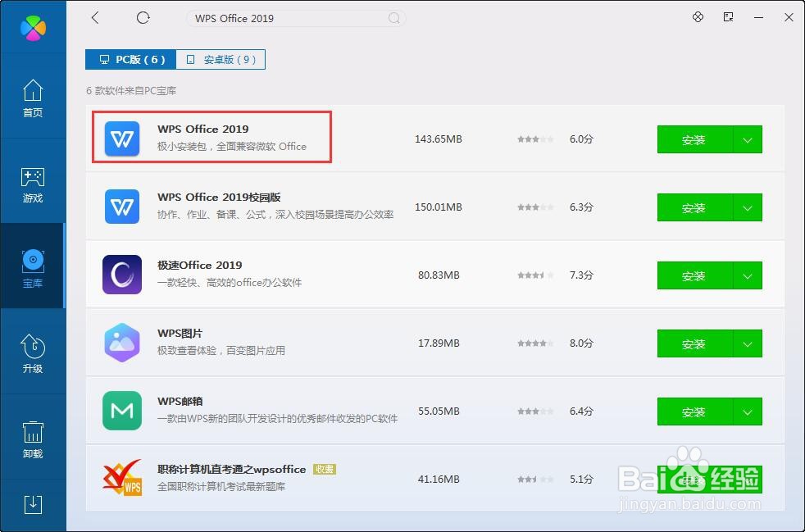Switch to the 安卓版 (9) tab

coord(221,60)
